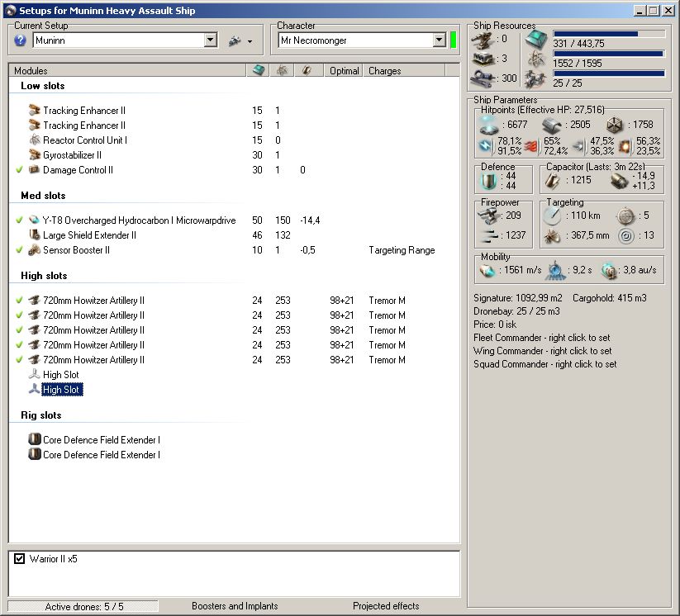Toggle active state of Damage Control II
The width and height of the screenshot is (680, 616).
(19, 169)
